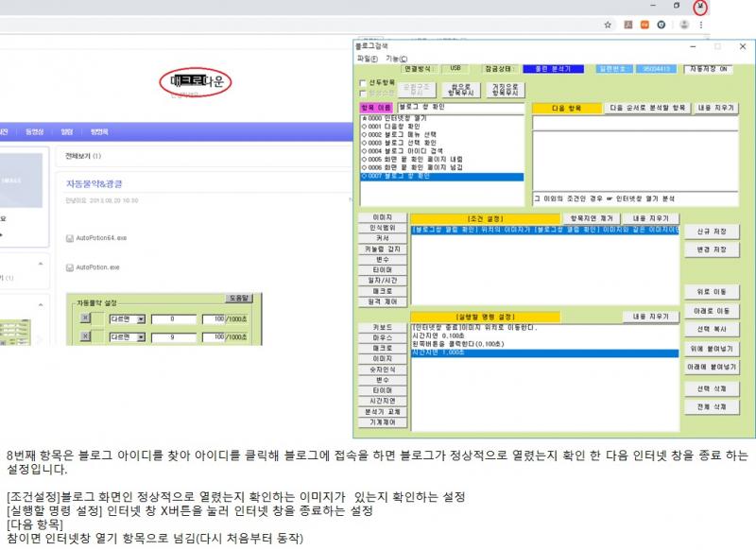Click the file icon beside AutoPotion64.exe

(70, 239)
